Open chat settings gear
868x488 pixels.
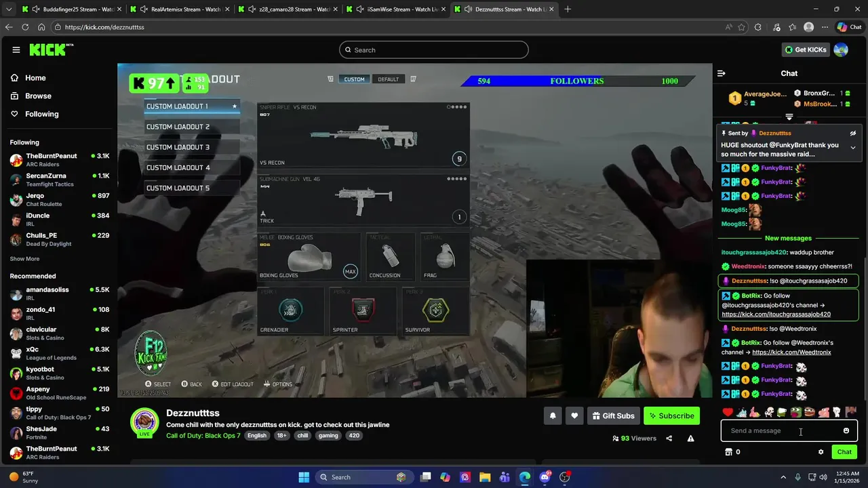coord(821,452)
